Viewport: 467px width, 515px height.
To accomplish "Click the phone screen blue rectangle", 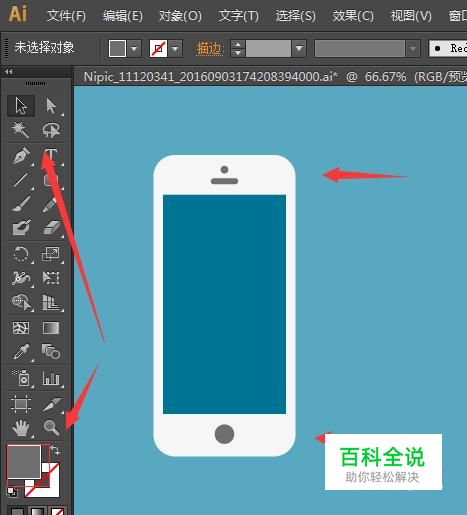I will (224, 304).
